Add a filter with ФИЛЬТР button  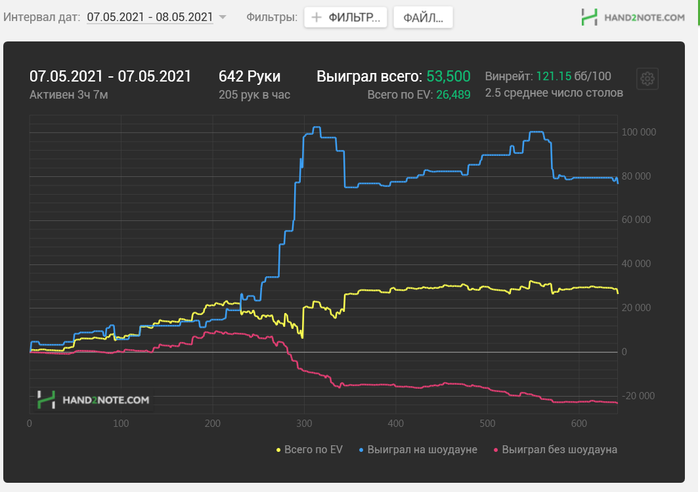pos(346,17)
